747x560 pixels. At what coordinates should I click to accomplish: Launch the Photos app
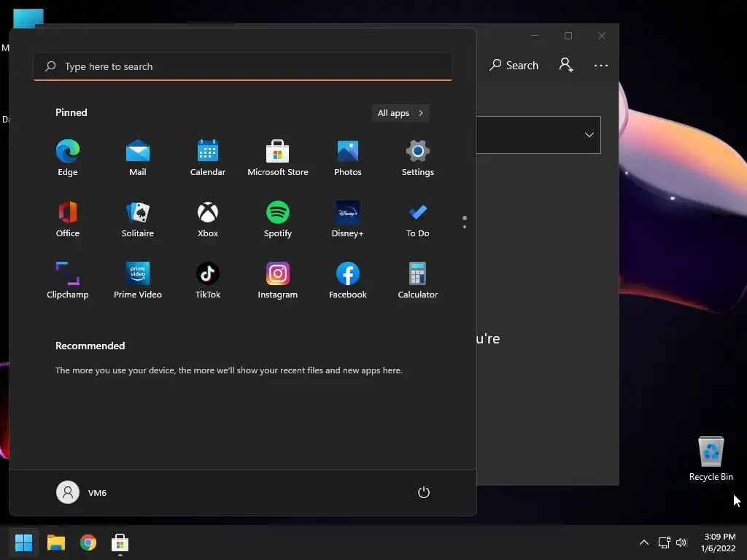(x=348, y=158)
